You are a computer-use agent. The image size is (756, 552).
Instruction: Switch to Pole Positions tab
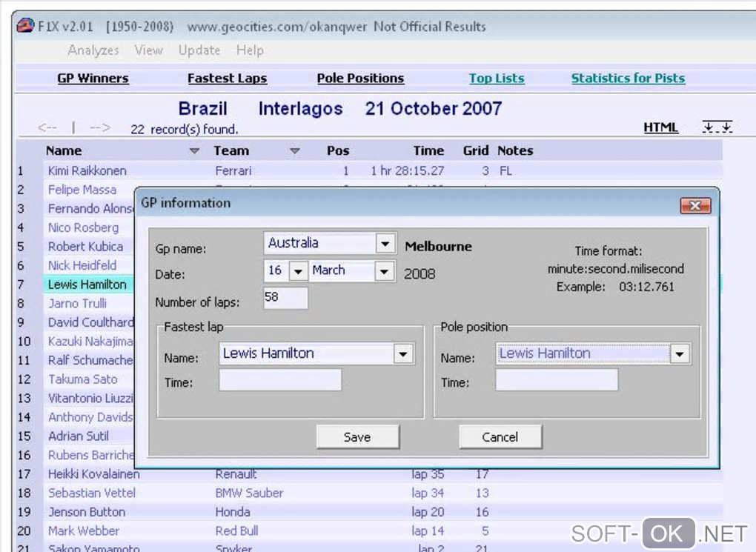click(x=360, y=78)
